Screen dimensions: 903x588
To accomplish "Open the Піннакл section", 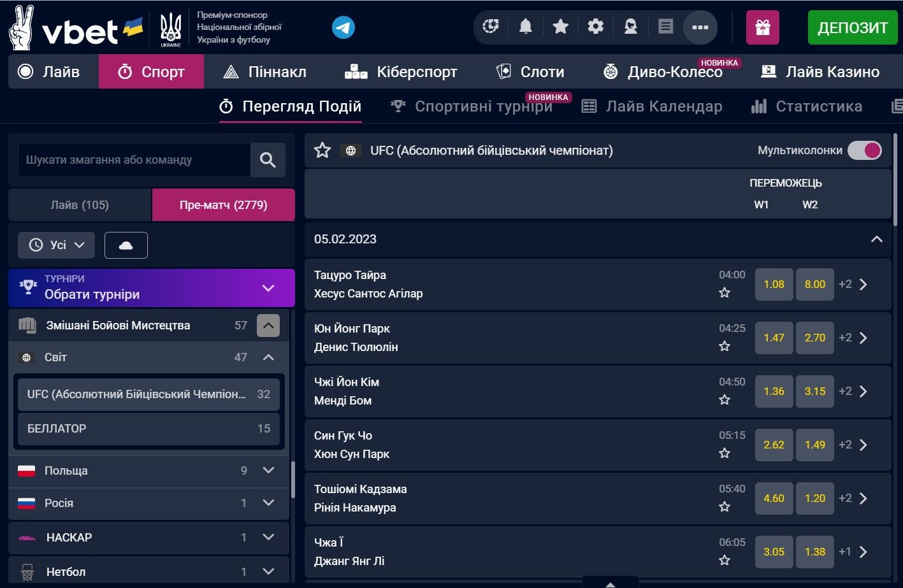I will [266, 71].
